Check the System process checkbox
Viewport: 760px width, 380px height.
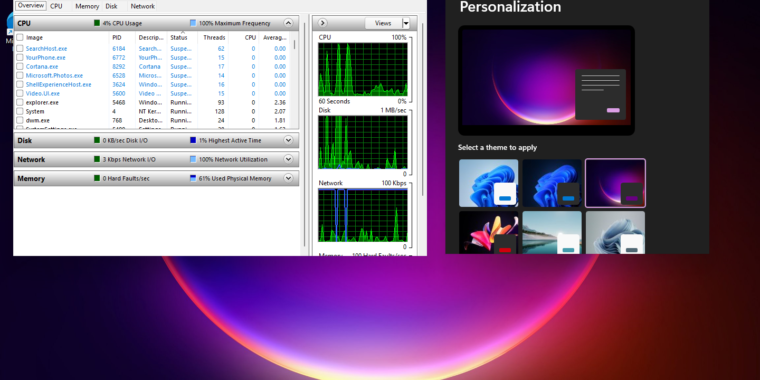20,111
